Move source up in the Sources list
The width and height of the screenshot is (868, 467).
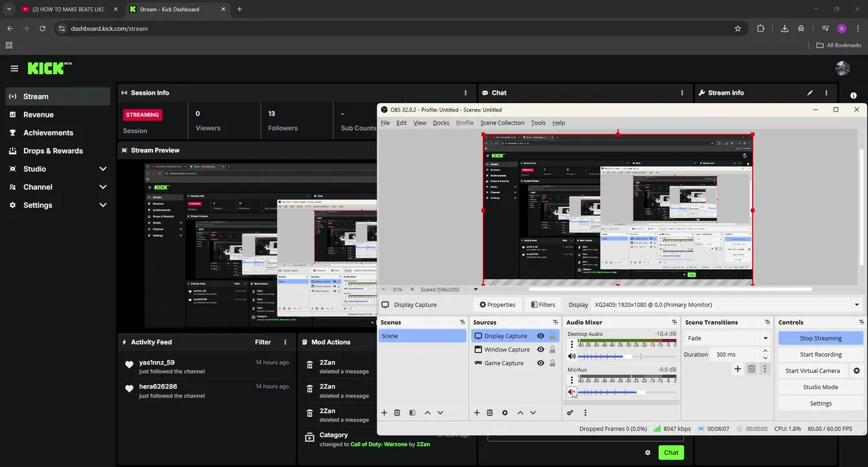click(x=520, y=413)
